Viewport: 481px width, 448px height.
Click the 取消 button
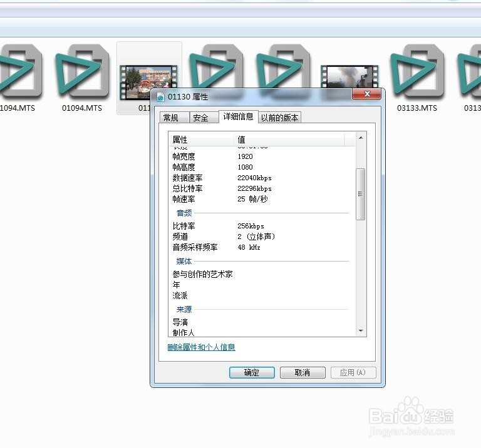tap(303, 373)
